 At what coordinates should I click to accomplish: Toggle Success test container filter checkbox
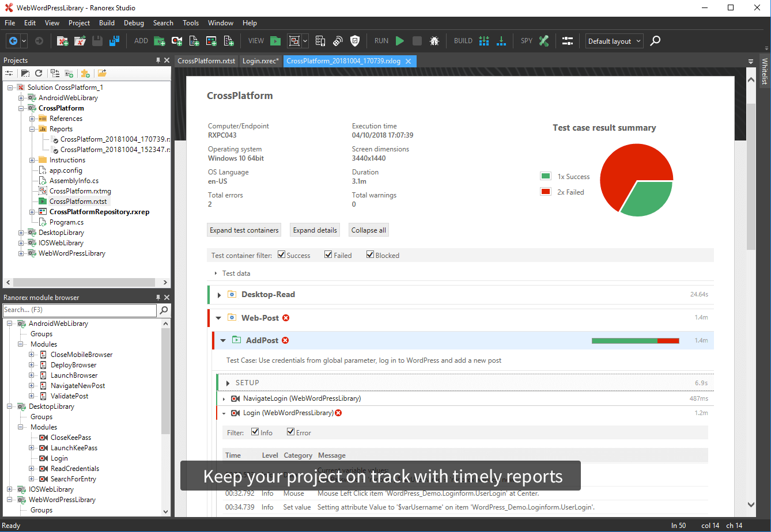point(281,255)
